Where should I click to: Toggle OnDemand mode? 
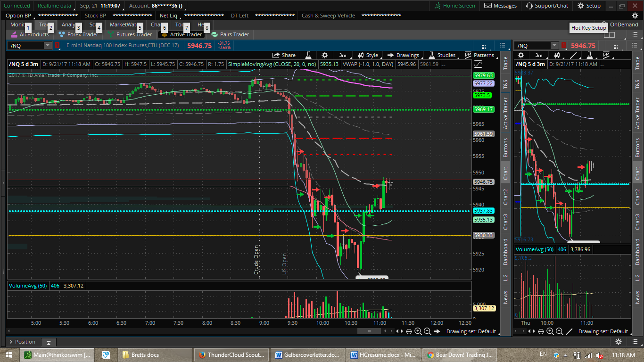(624, 25)
